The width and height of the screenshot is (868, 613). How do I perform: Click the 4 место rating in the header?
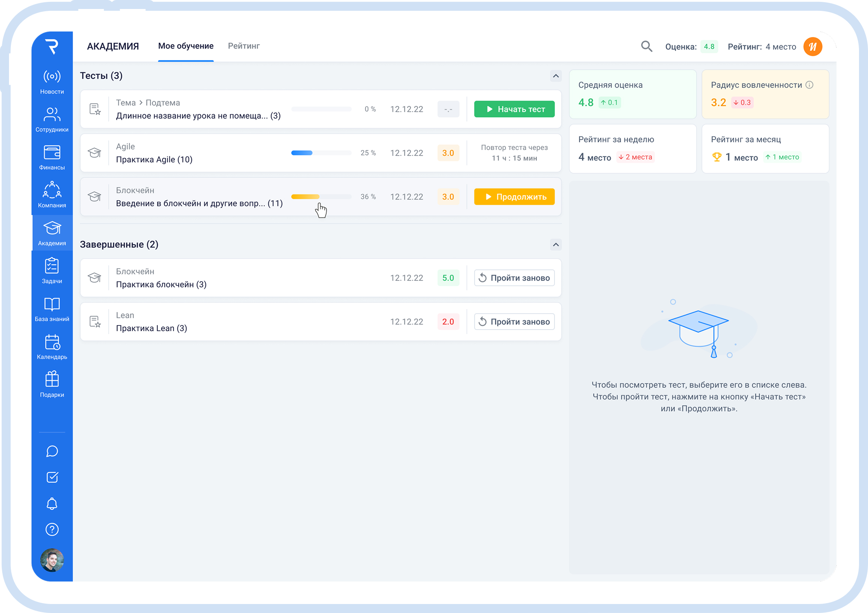(x=780, y=47)
